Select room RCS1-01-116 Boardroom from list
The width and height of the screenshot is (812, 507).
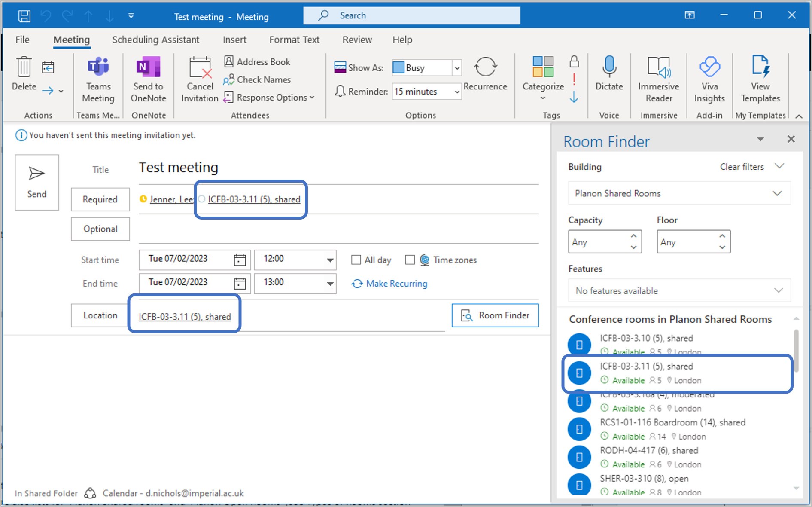point(672,423)
